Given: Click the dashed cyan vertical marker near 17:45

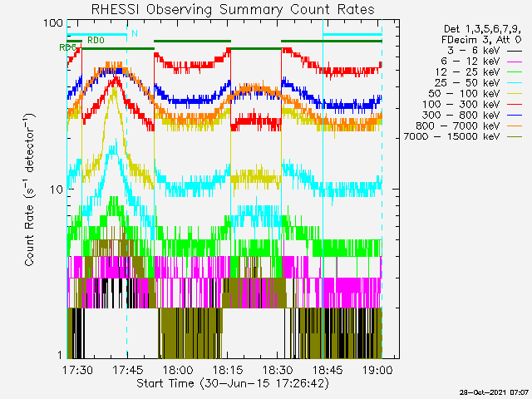Looking at the screenshot, I should point(127,189).
